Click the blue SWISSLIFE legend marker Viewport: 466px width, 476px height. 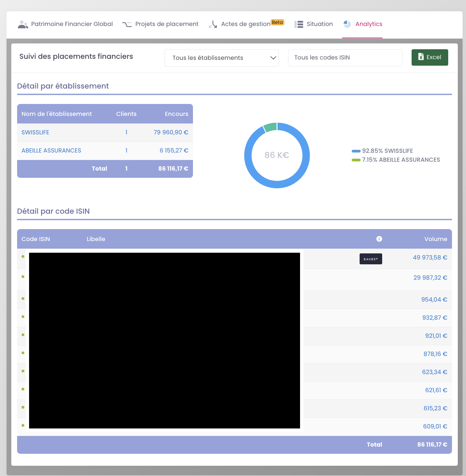355,151
